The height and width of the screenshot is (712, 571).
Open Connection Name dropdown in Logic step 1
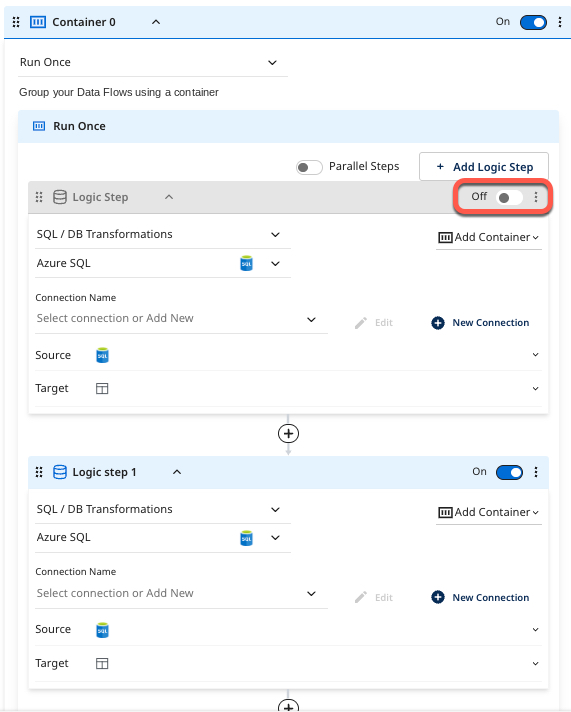click(181, 594)
